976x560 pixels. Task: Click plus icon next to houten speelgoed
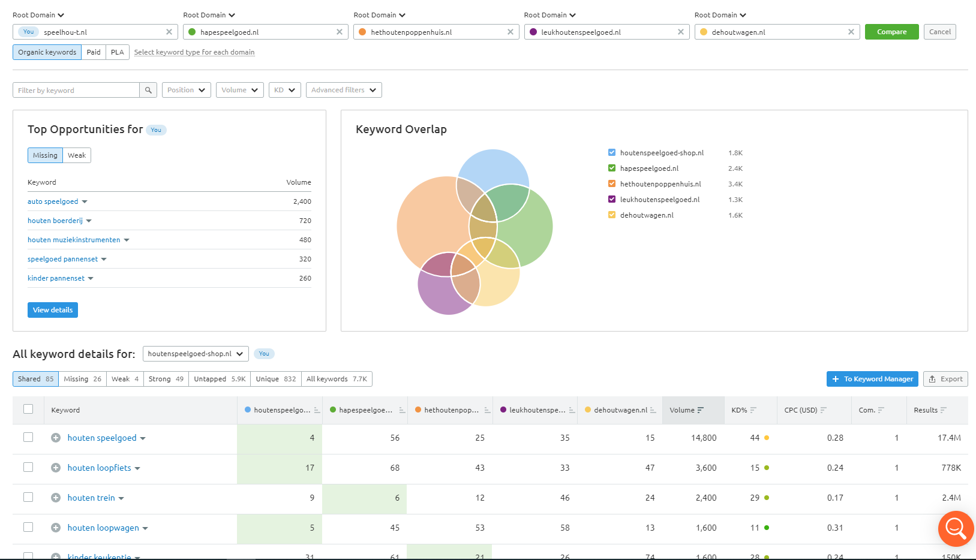[x=56, y=438]
